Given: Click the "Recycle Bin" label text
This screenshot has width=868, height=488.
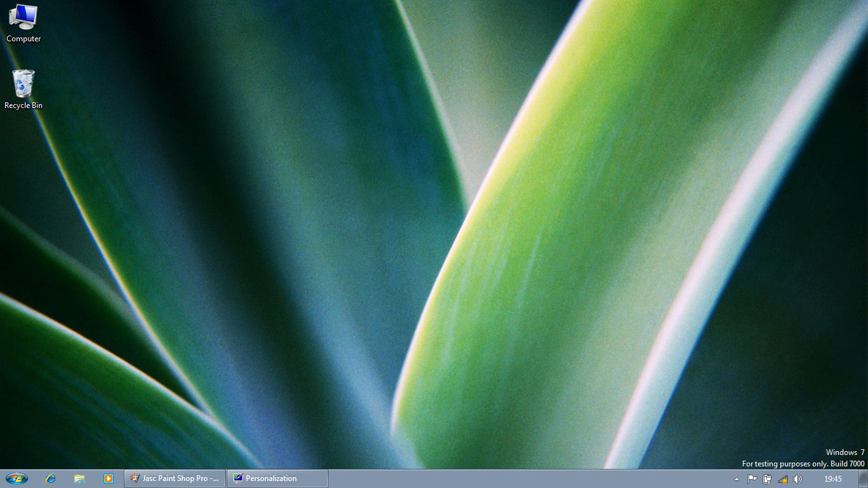Looking at the screenshot, I should pos(24,105).
